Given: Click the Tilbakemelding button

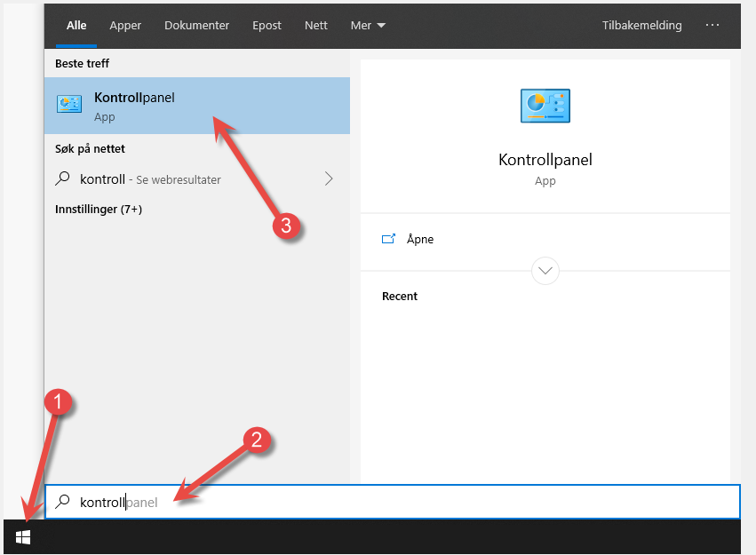Looking at the screenshot, I should pyautogui.click(x=641, y=25).
